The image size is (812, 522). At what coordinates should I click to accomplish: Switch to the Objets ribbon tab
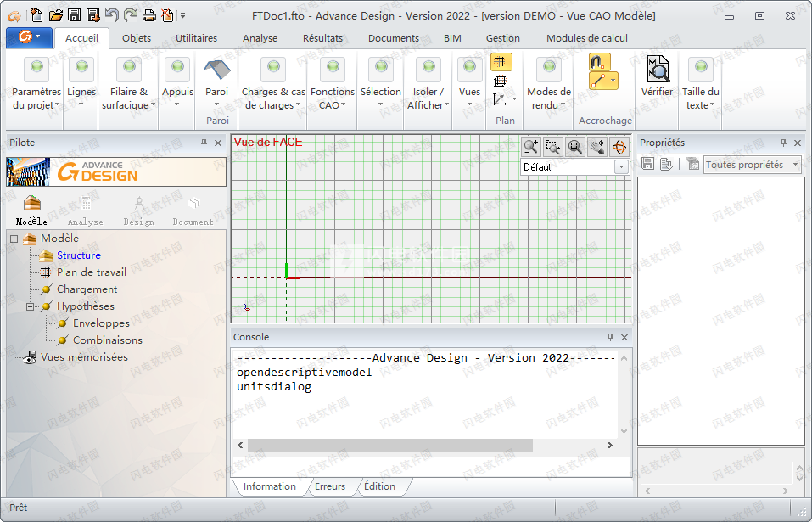137,38
